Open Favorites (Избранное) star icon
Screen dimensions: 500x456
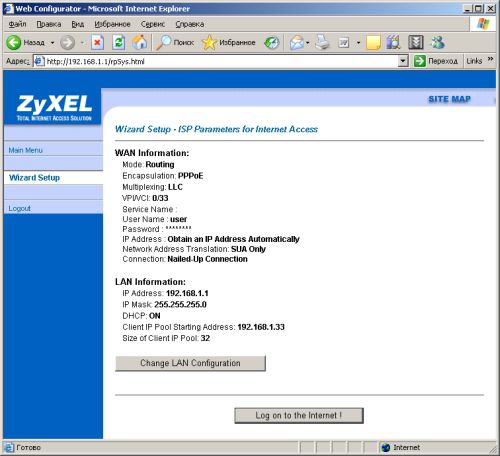point(209,43)
